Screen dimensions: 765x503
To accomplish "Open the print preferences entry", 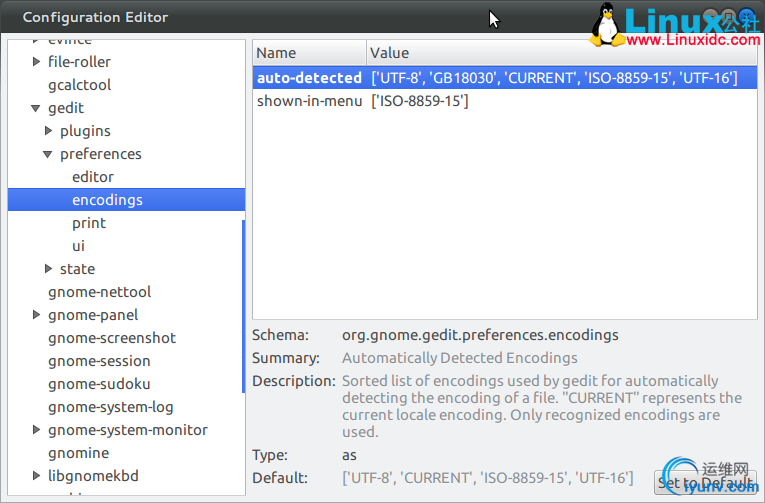I will pos(89,223).
